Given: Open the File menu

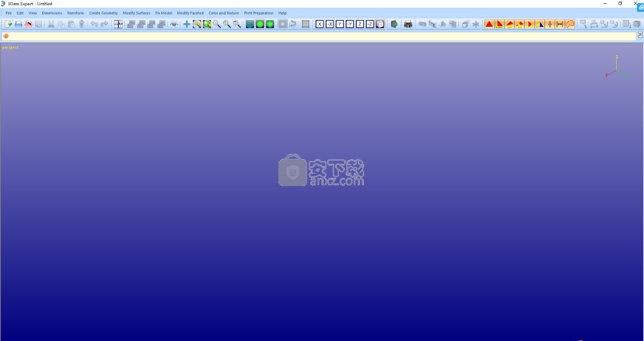Looking at the screenshot, I should click(9, 13).
